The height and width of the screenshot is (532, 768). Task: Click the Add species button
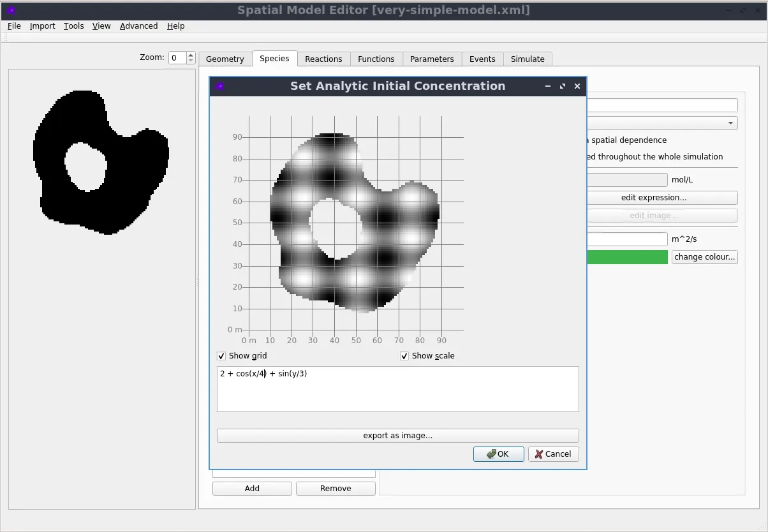click(x=252, y=489)
